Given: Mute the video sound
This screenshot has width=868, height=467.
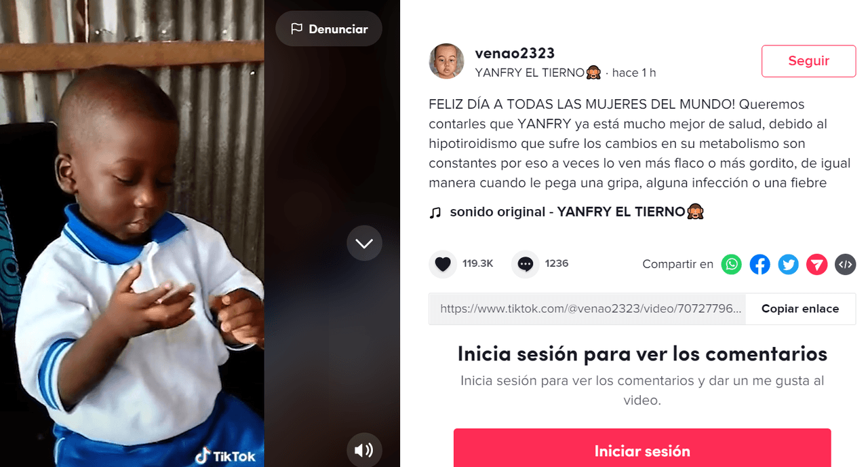Looking at the screenshot, I should 364,450.
